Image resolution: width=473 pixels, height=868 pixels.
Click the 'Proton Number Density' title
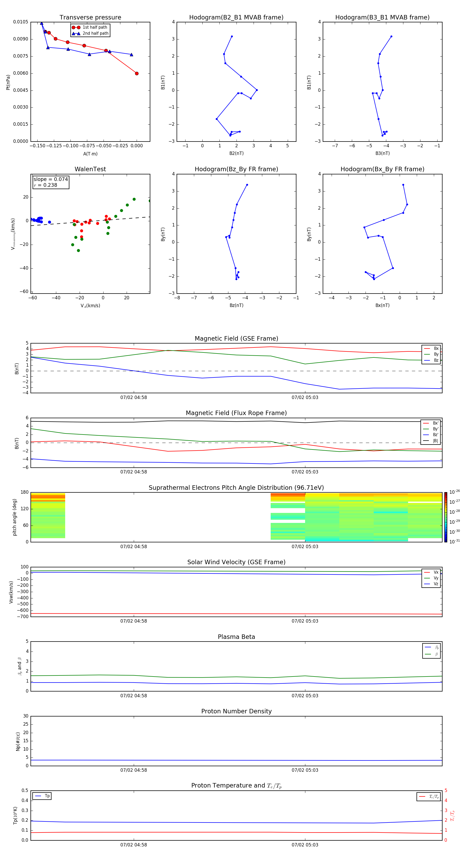(x=236, y=711)
